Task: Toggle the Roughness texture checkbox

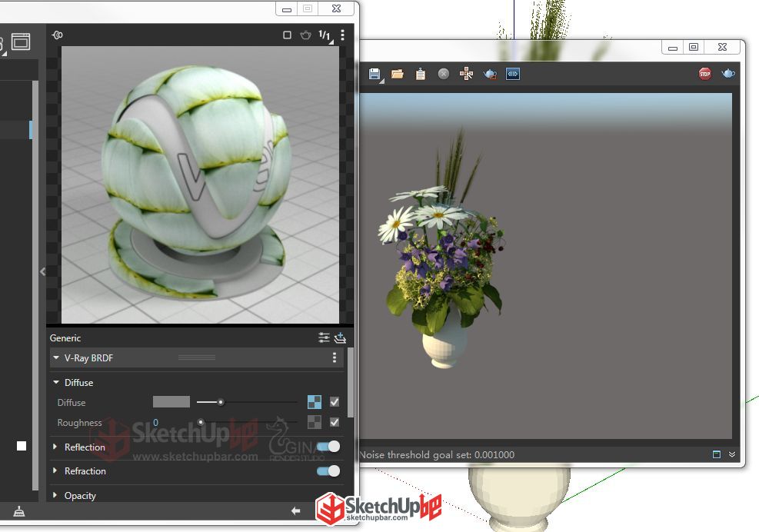Action: pyautogui.click(x=335, y=422)
